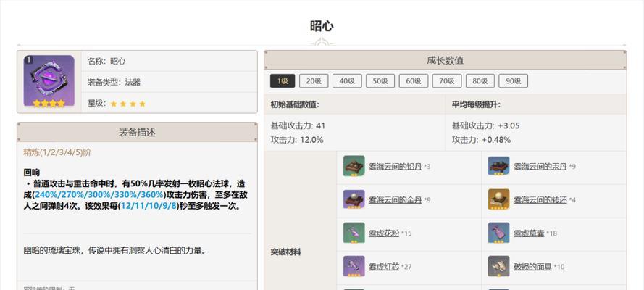Open the 80级 growth values tab
Screen dimensions: 644x290
[480, 81]
